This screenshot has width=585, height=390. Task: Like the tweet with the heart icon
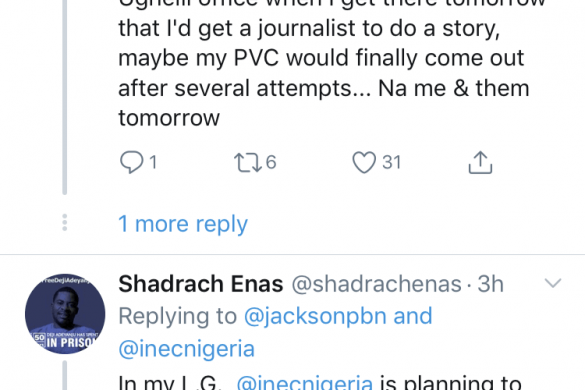(x=364, y=162)
